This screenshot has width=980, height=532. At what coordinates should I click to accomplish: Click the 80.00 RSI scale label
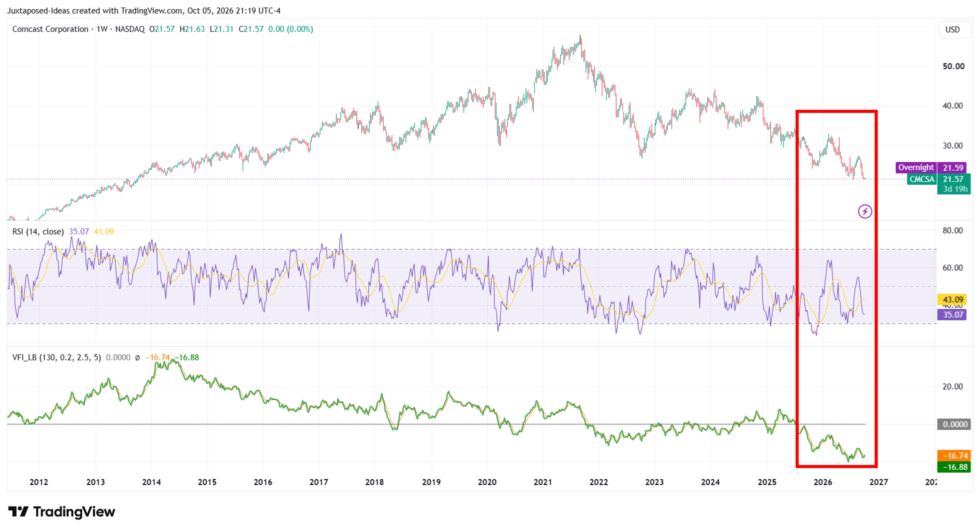pos(953,230)
